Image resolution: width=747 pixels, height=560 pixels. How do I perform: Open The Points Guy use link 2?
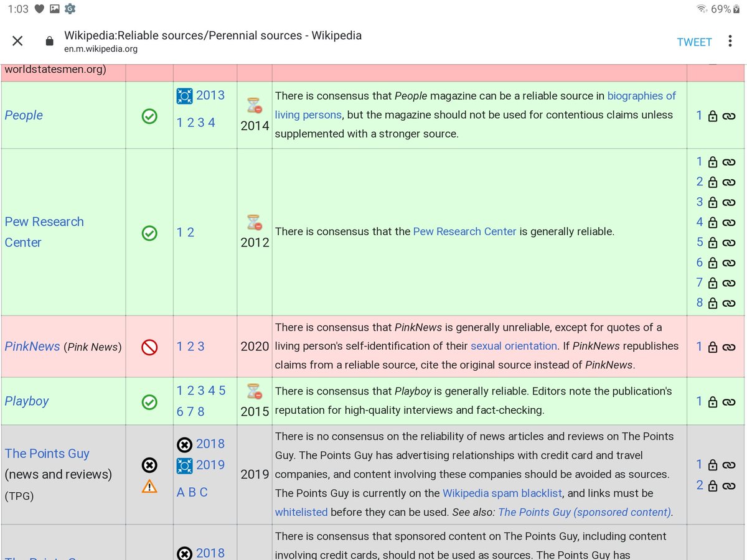coord(700,485)
